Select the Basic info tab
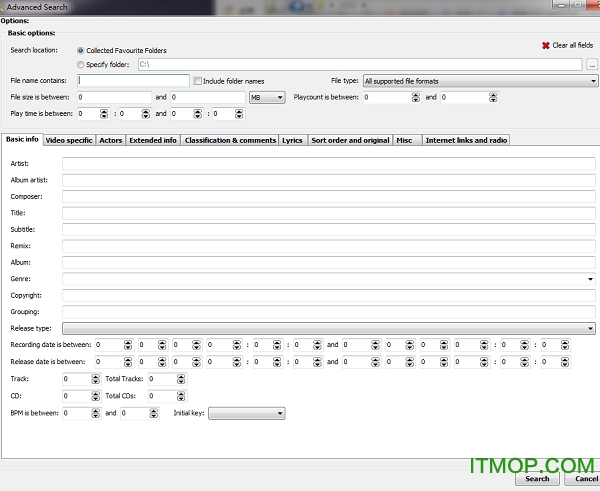This screenshot has height=491, width=600. point(22,139)
